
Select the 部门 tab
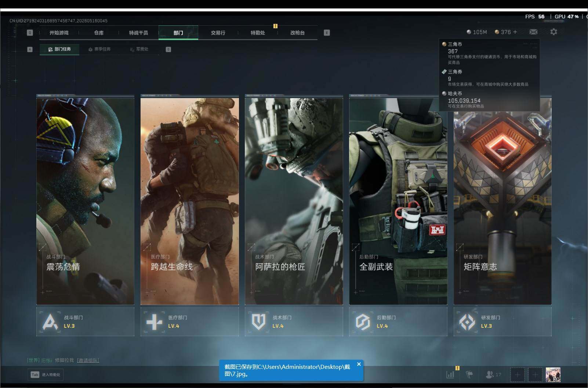click(178, 33)
